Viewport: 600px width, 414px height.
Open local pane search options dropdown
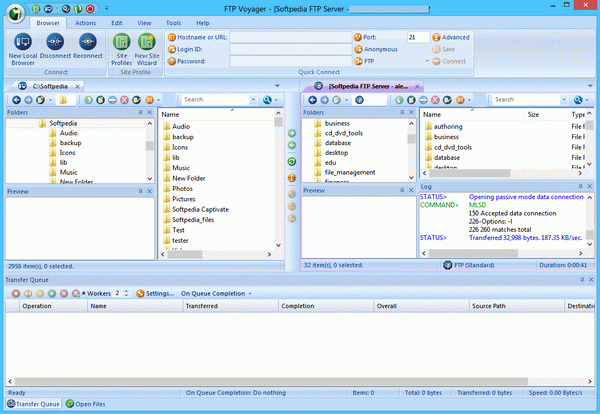click(x=253, y=99)
